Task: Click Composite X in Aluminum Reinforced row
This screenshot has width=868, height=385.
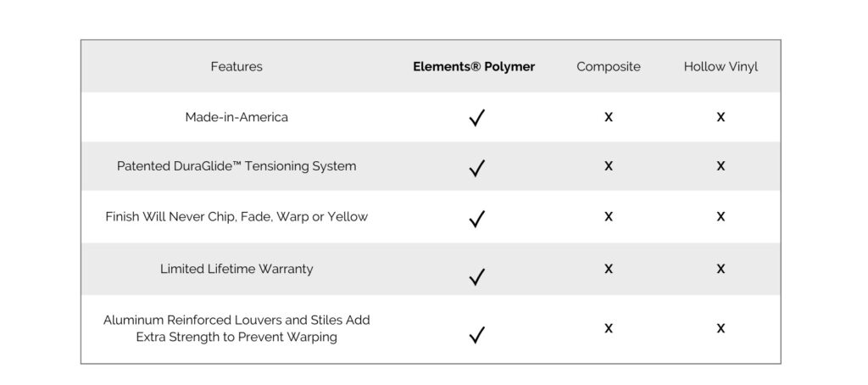Action: pyautogui.click(x=609, y=328)
